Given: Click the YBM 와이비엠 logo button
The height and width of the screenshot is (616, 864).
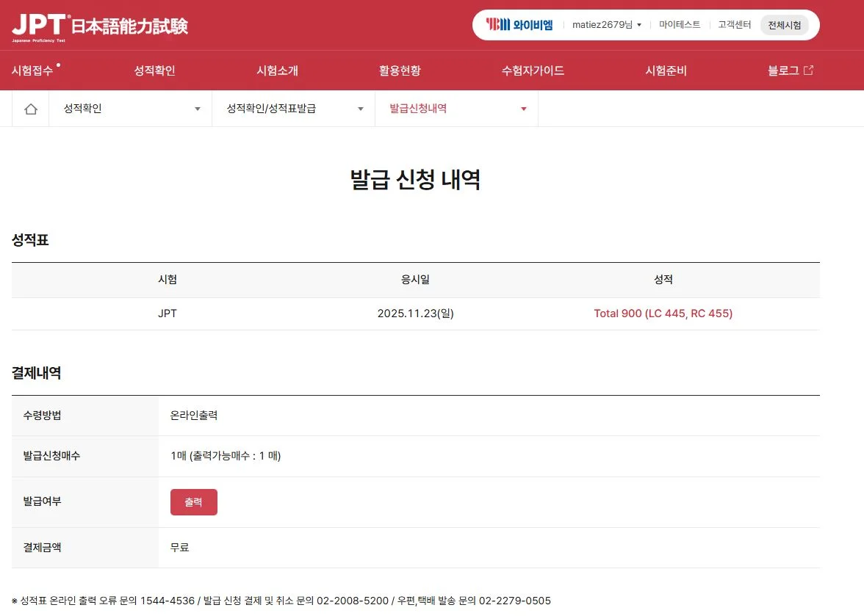Looking at the screenshot, I should (520, 24).
